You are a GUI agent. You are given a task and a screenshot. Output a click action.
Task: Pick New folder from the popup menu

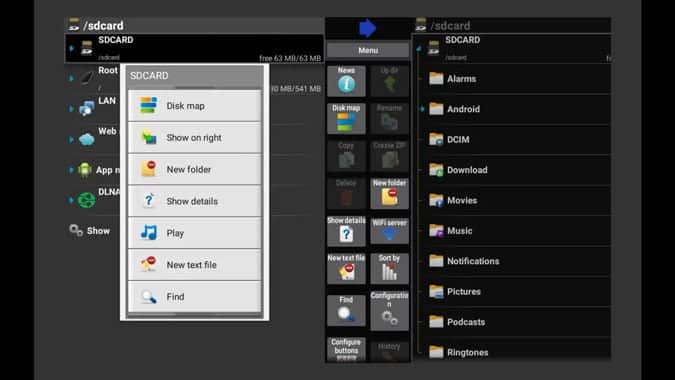[x=195, y=170]
